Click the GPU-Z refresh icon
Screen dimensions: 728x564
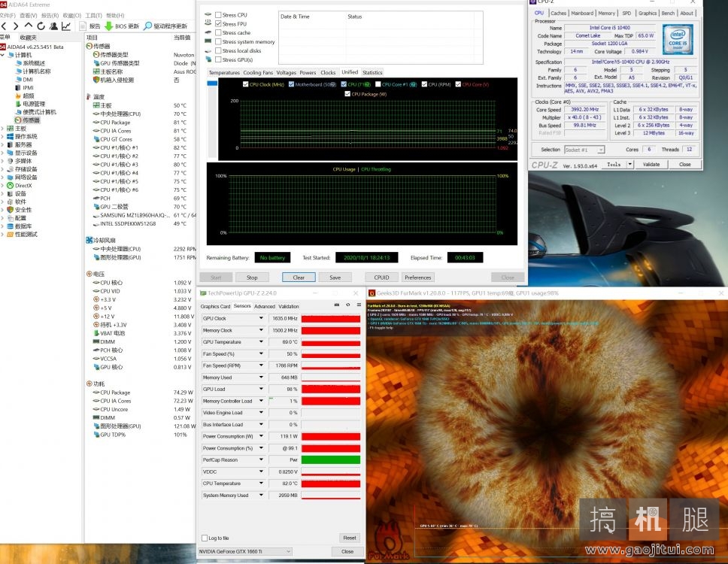[x=347, y=305]
